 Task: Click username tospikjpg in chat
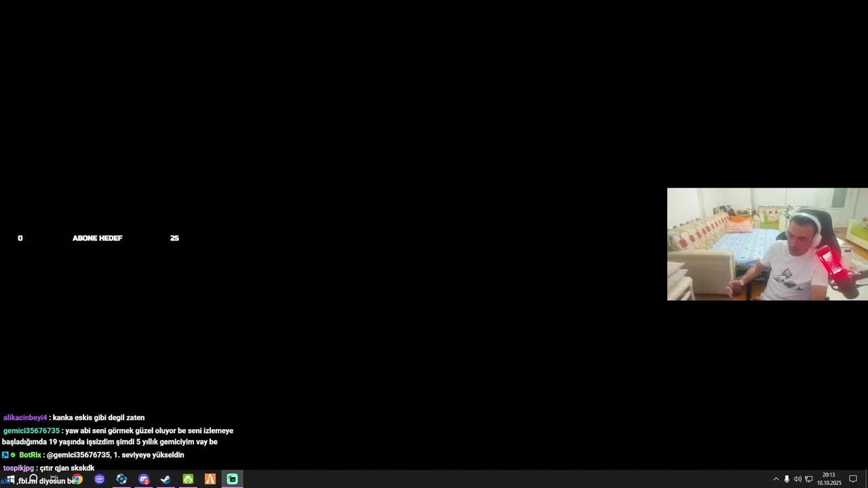[x=18, y=468]
